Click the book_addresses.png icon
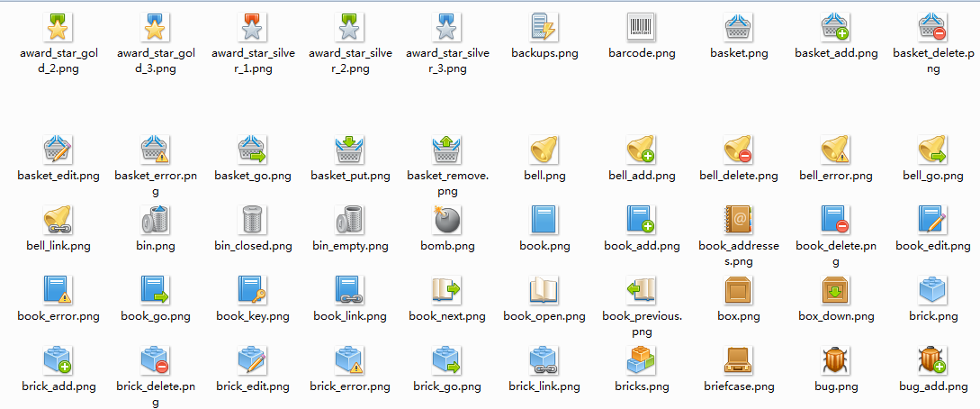Image resolution: width=980 pixels, height=409 pixels. coord(739,219)
